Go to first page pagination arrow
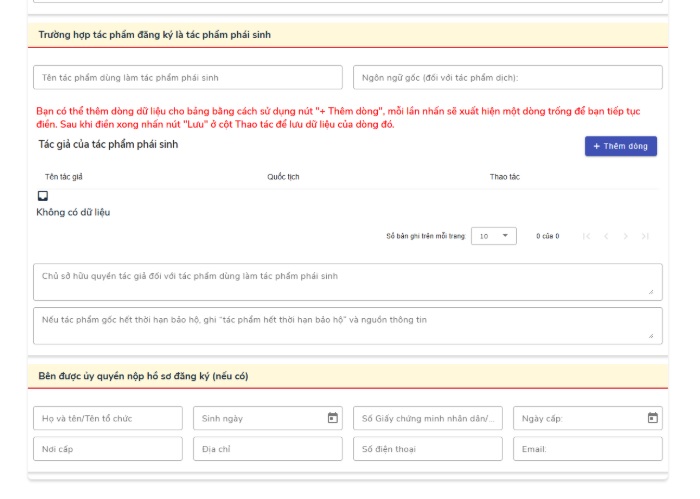 [586, 236]
